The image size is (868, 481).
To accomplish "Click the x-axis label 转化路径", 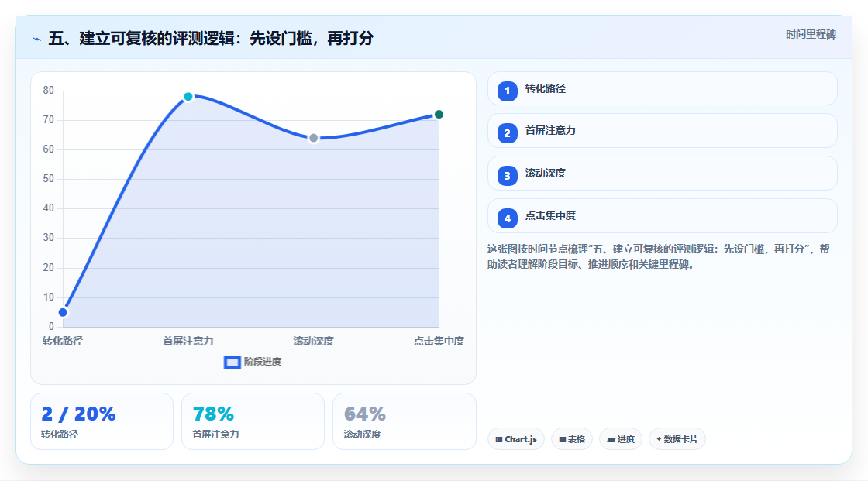I will pyautogui.click(x=63, y=341).
